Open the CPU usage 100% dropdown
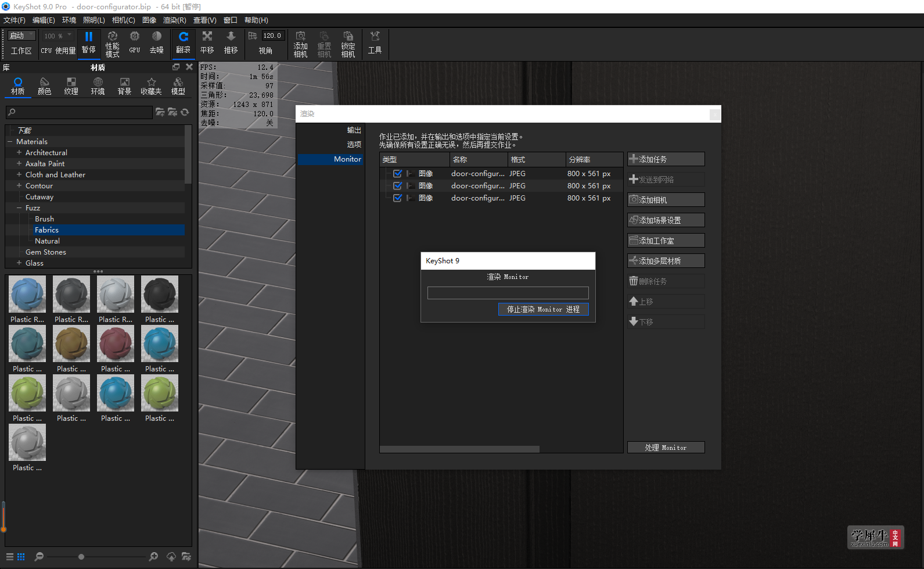 point(57,36)
